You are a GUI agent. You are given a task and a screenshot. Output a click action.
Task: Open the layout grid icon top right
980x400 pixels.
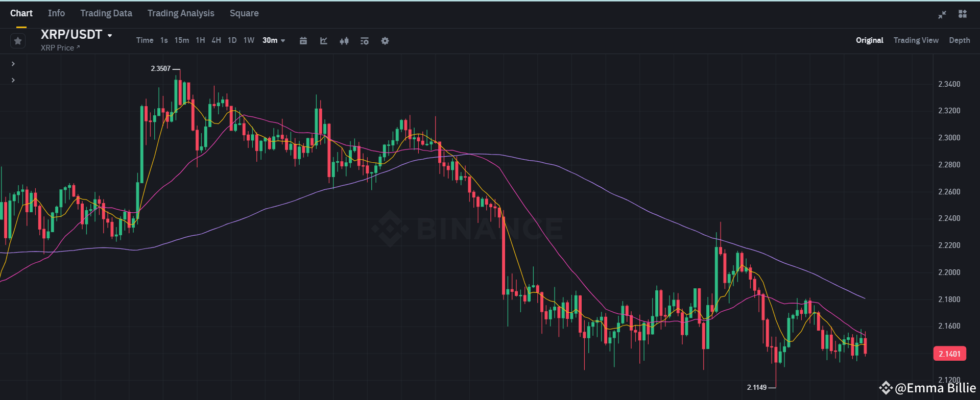963,14
